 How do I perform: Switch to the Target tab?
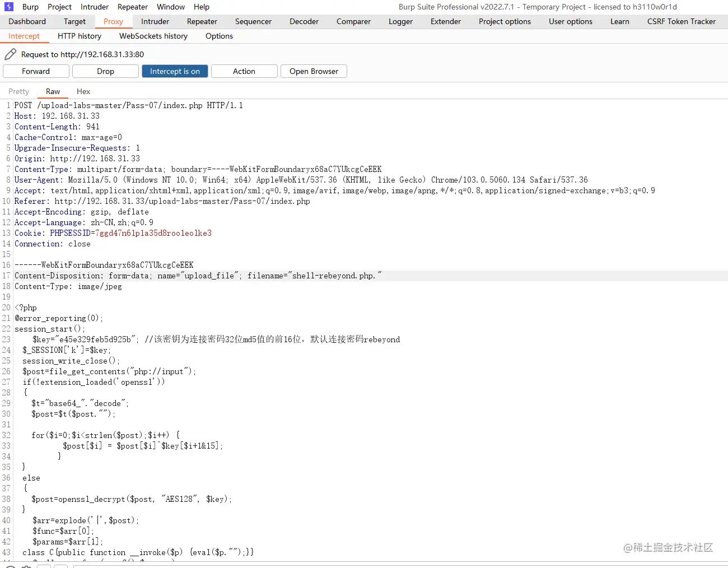coord(74,21)
